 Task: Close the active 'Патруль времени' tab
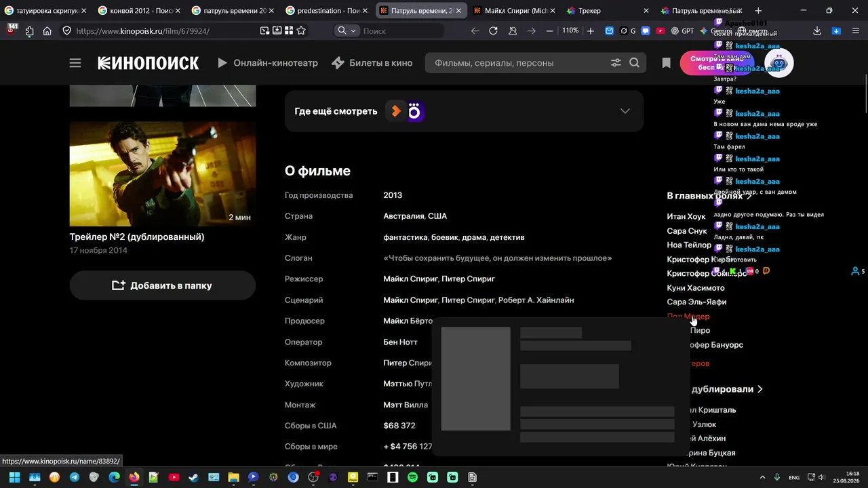click(x=458, y=11)
